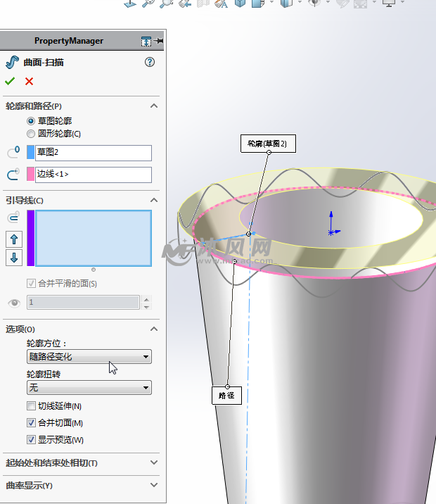Open the 轮廓方位 dropdown showing 随路径变化

(x=89, y=357)
